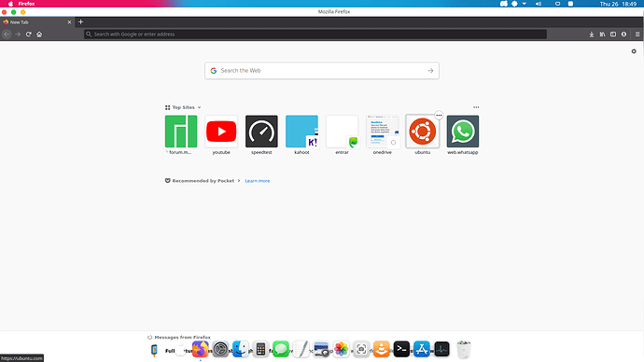
Task: Expand the Recommended by Pocket section
Action: pos(203,181)
